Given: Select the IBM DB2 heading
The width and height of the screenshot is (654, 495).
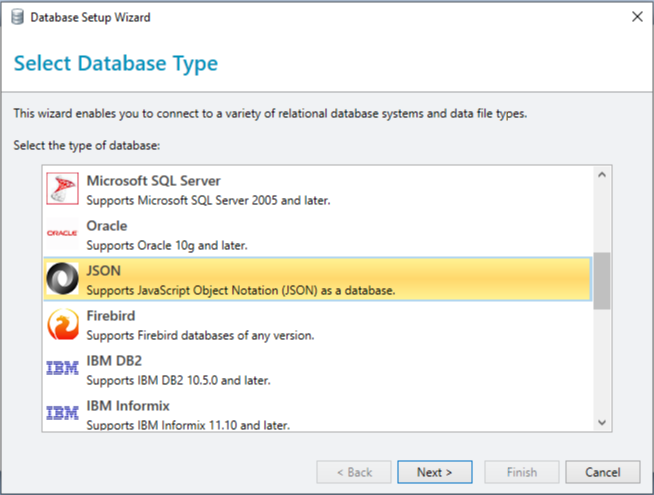Looking at the screenshot, I should (114, 361).
